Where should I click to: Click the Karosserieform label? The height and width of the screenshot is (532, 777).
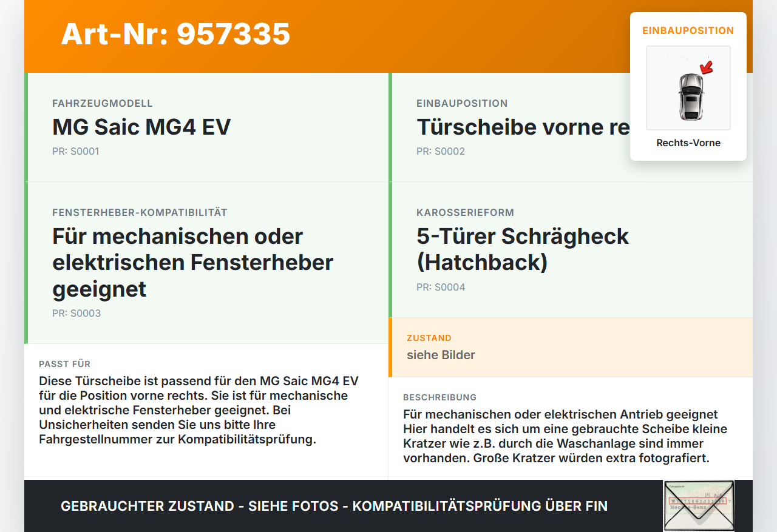pyautogui.click(x=465, y=212)
